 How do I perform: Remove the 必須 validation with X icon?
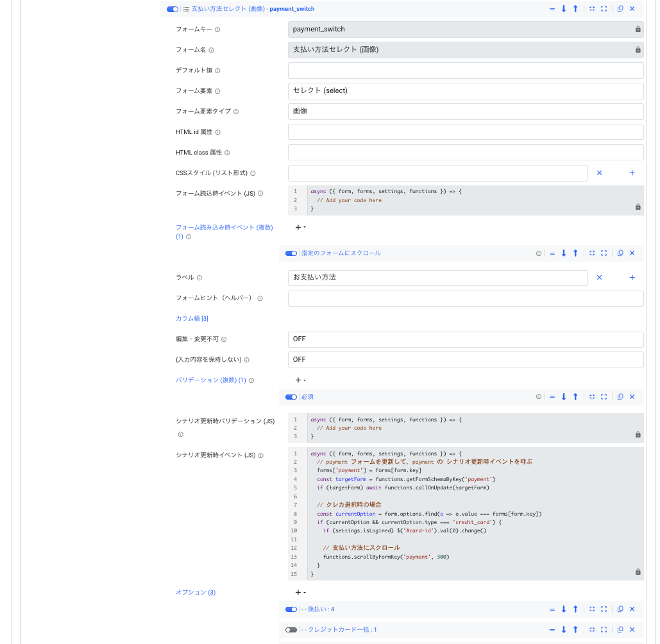pyautogui.click(x=632, y=397)
